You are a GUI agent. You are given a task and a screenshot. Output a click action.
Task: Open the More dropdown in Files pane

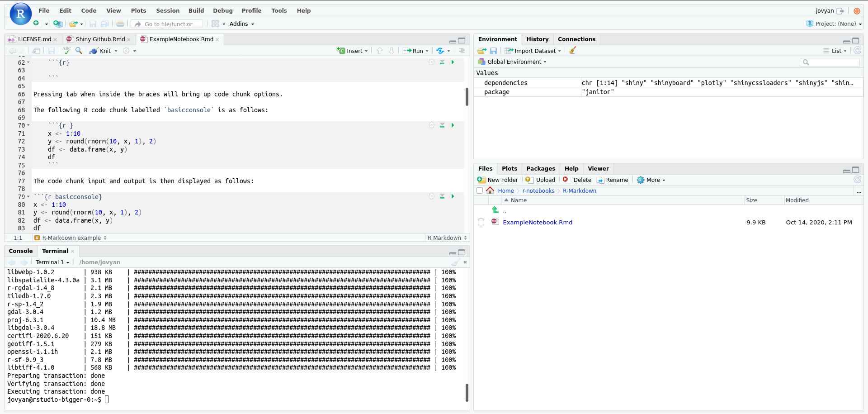(651, 180)
